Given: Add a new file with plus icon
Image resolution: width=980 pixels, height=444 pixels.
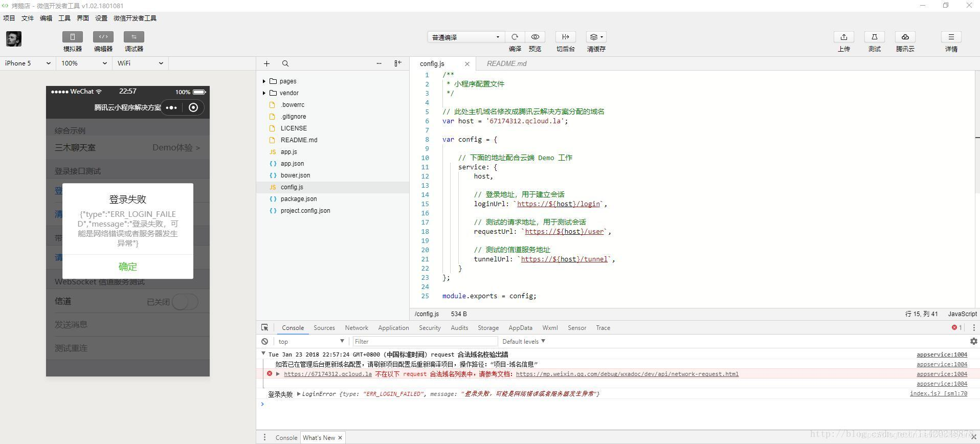Looking at the screenshot, I should click(x=266, y=63).
